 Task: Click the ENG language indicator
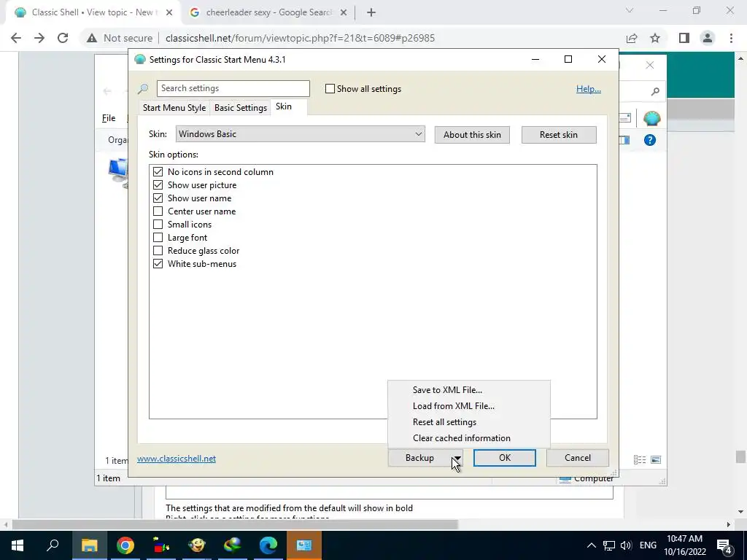coord(648,545)
